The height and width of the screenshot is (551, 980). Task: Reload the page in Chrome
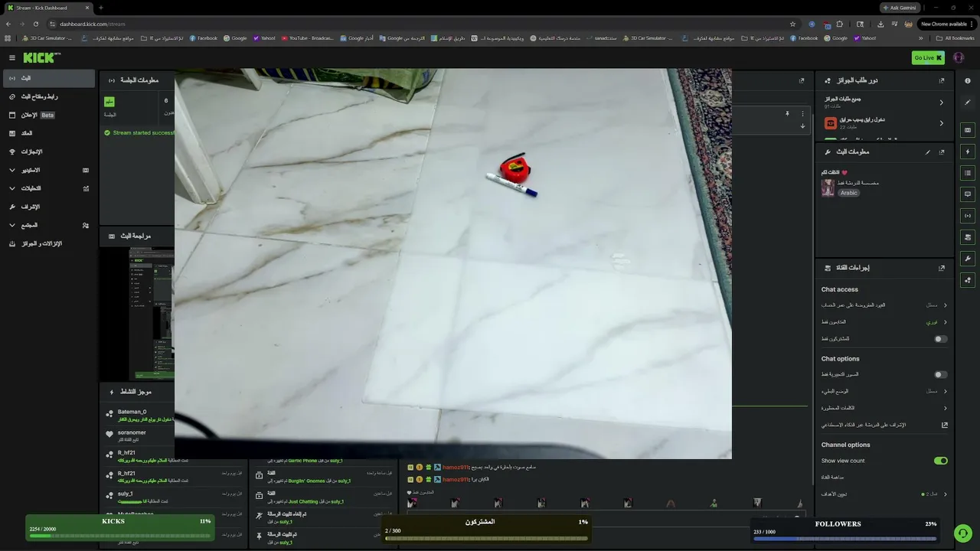pos(35,24)
